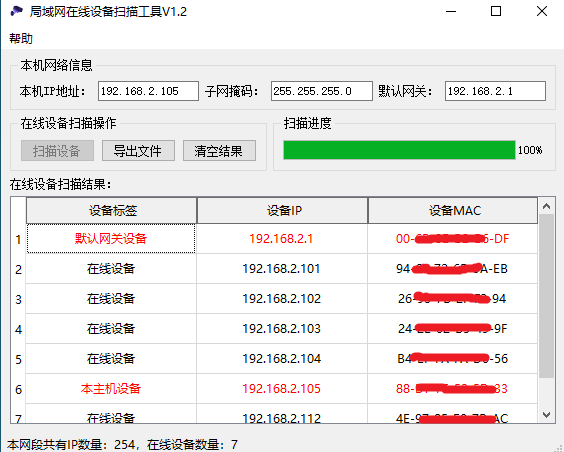Viewport: 564px width, 452px height.
Task: Select the 192.168.2.101 IP cell
Action: 282,269
